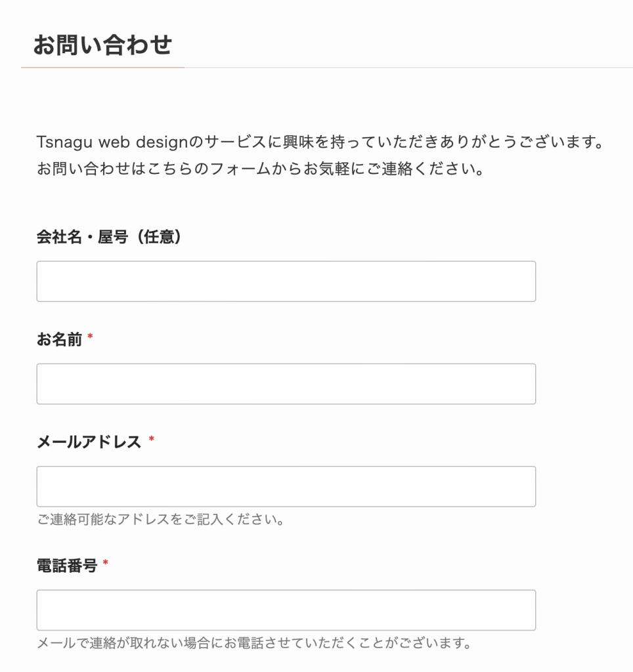
Task: Click the red required mark beside 電話番号
Action: point(105,563)
